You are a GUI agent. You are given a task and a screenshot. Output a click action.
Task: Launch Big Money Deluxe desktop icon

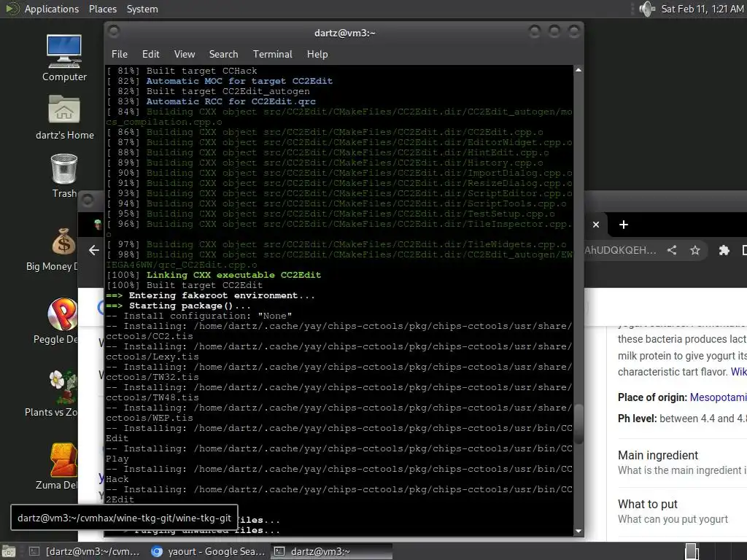[63, 249]
